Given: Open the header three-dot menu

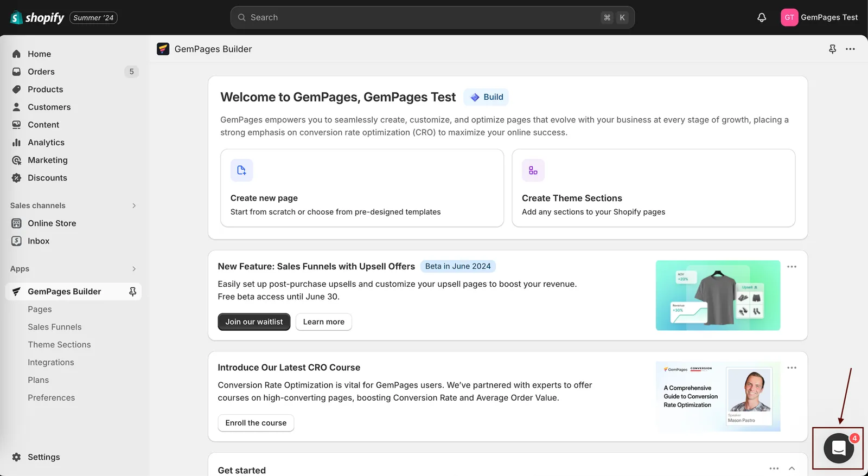Looking at the screenshot, I should (x=850, y=49).
